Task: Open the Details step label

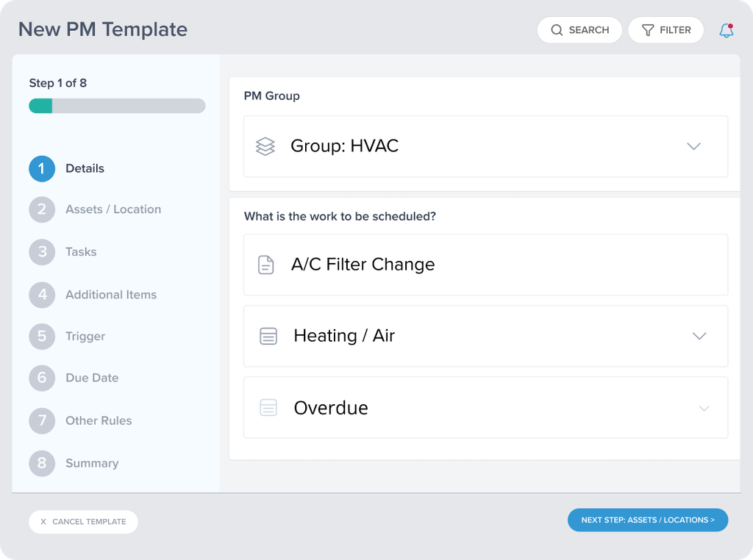Action: click(x=85, y=168)
